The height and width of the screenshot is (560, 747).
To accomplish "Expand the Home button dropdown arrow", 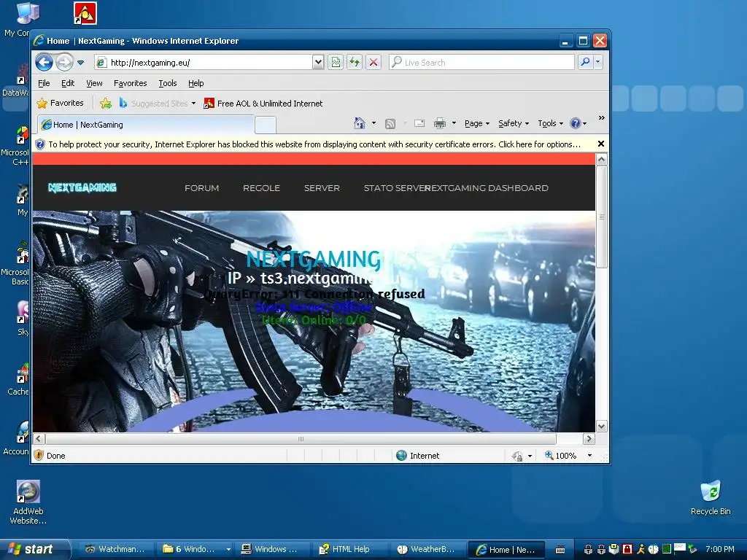I will (x=374, y=123).
